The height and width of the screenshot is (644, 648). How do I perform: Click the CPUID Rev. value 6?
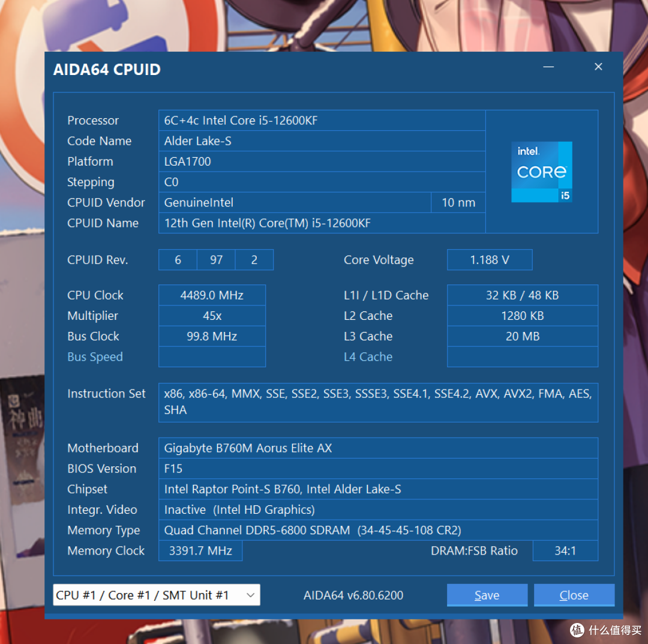178,260
